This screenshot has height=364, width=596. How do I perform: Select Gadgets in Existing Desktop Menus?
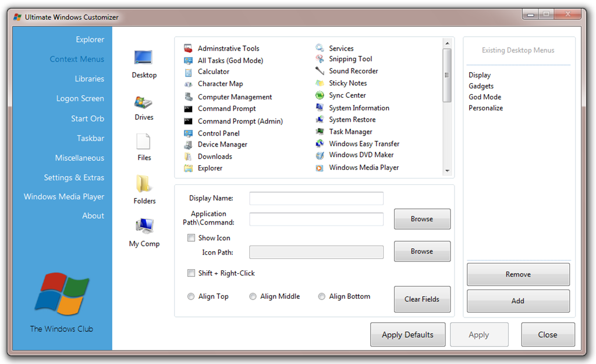[x=481, y=86]
